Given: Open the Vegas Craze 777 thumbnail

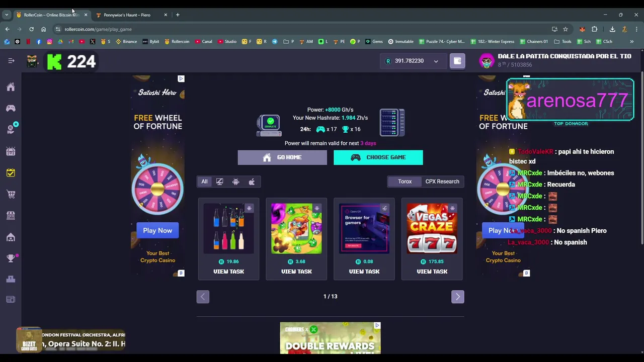Looking at the screenshot, I should pyautogui.click(x=432, y=228).
